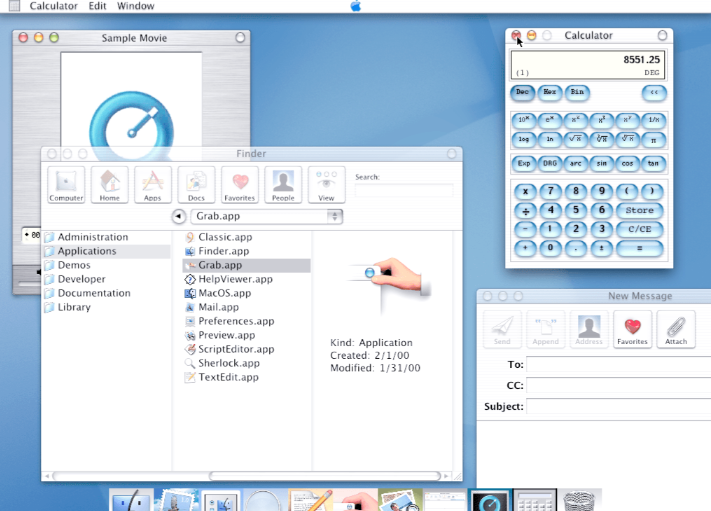Open Address in the New Message toolbar
Image resolution: width=711 pixels, height=511 pixels.
click(x=589, y=329)
